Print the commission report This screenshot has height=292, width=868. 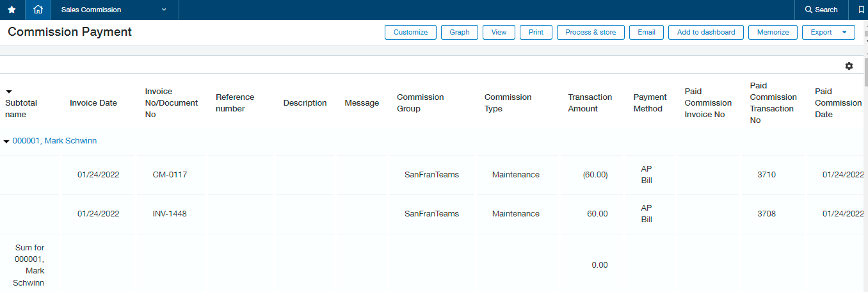[536, 32]
